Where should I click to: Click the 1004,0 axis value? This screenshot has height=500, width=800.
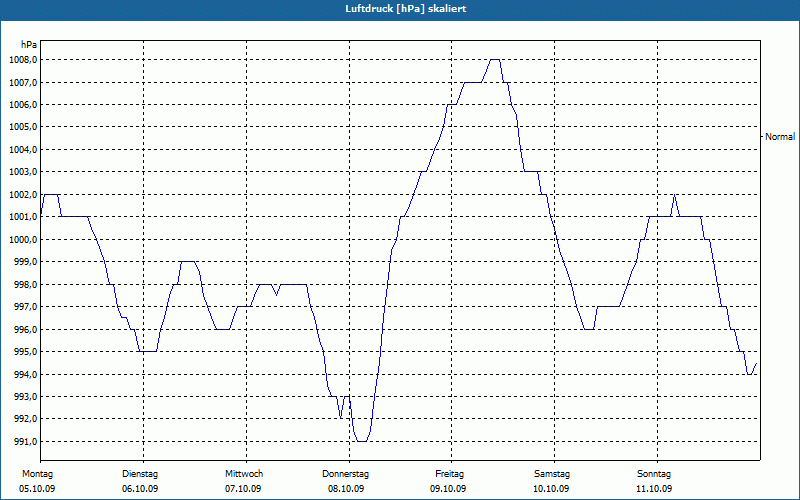click(x=22, y=150)
